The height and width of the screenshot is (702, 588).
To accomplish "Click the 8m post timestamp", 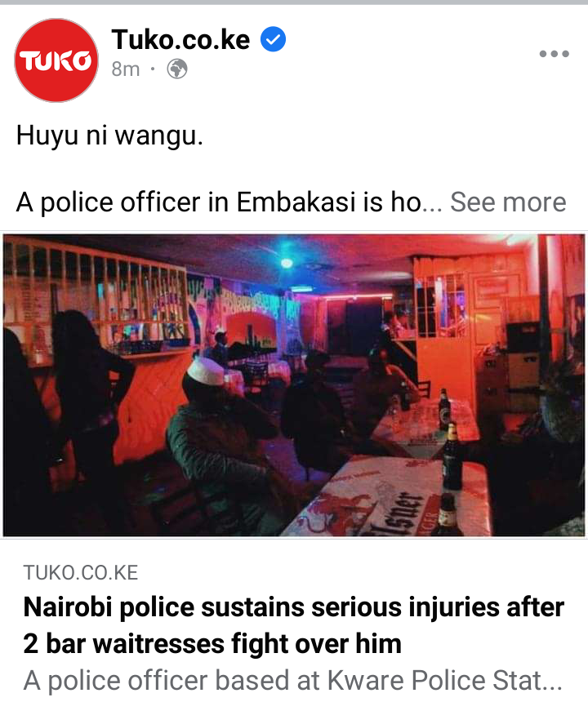I will click(126, 69).
